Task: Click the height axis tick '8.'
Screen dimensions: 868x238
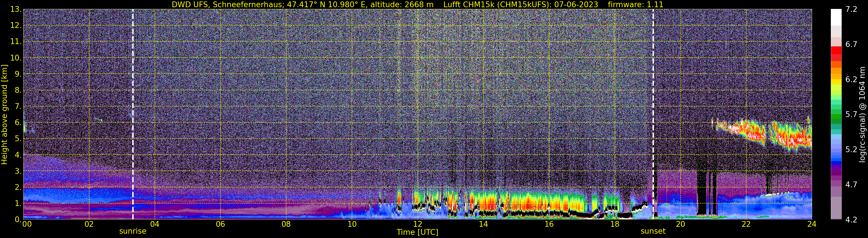Action: pyautogui.click(x=18, y=90)
